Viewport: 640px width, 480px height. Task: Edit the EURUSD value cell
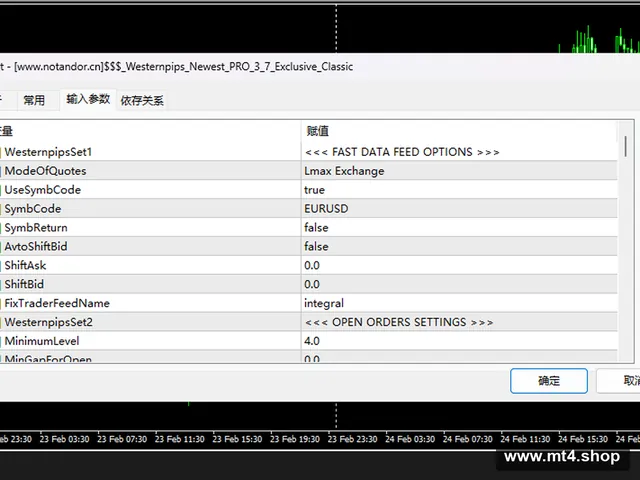point(459,209)
